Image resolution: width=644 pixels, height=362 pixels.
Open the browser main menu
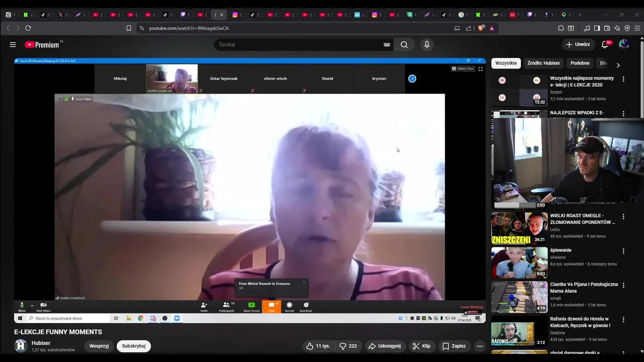[x=637, y=28]
